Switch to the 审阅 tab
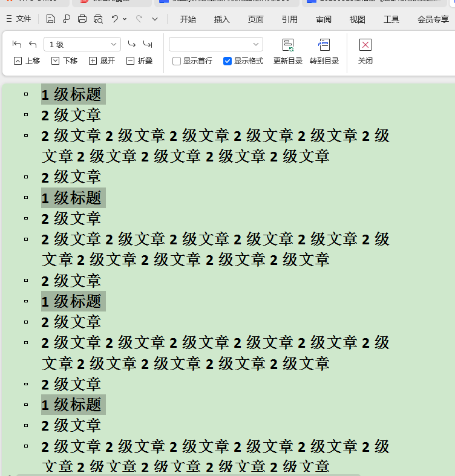This screenshot has height=476, width=455. [x=324, y=19]
